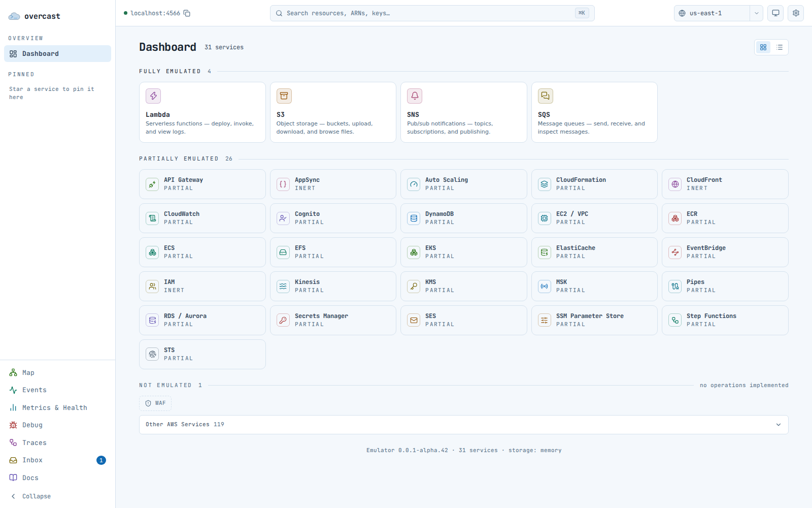The width and height of the screenshot is (812, 508).
Task: Click the Lambda description text
Action: click(x=199, y=128)
